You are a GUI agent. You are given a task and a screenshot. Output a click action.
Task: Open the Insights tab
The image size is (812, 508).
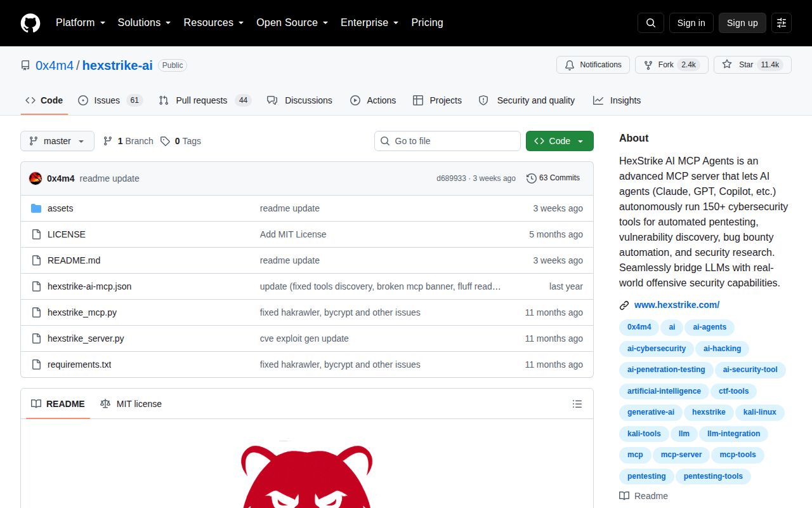click(617, 100)
